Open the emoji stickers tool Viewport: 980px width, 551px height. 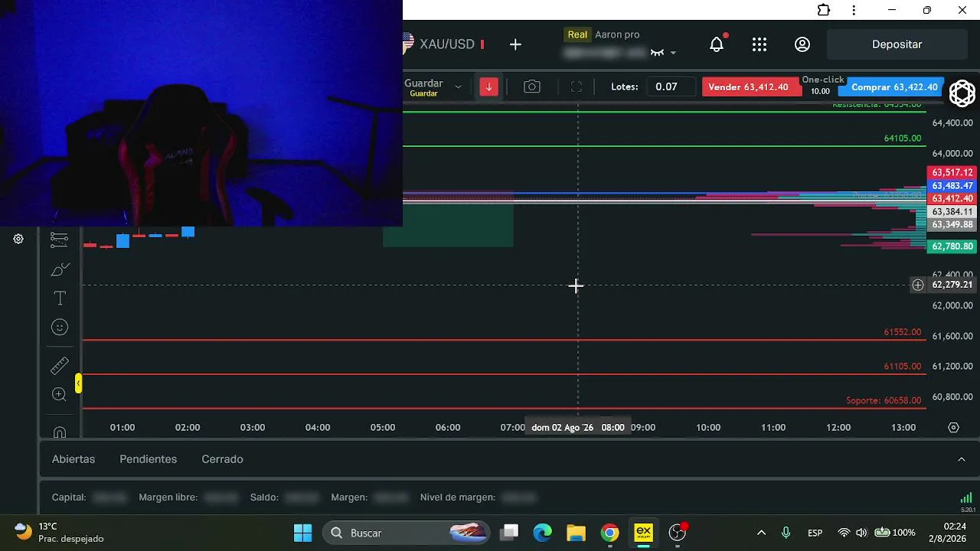60,328
